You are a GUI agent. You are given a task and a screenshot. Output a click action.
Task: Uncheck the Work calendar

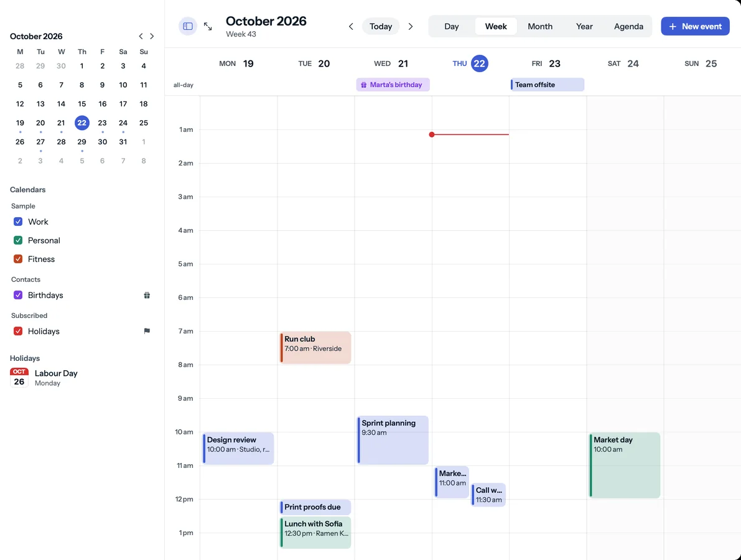tap(18, 222)
